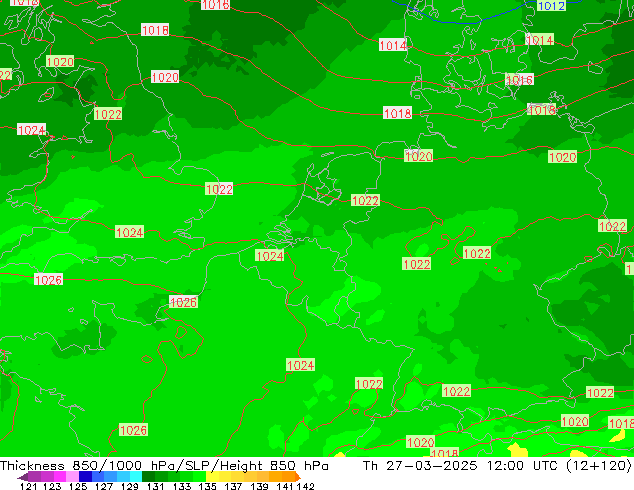Pick the brightest green legend swatch
This screenshot has width=634, height=490.
click(x=199, y=476)
